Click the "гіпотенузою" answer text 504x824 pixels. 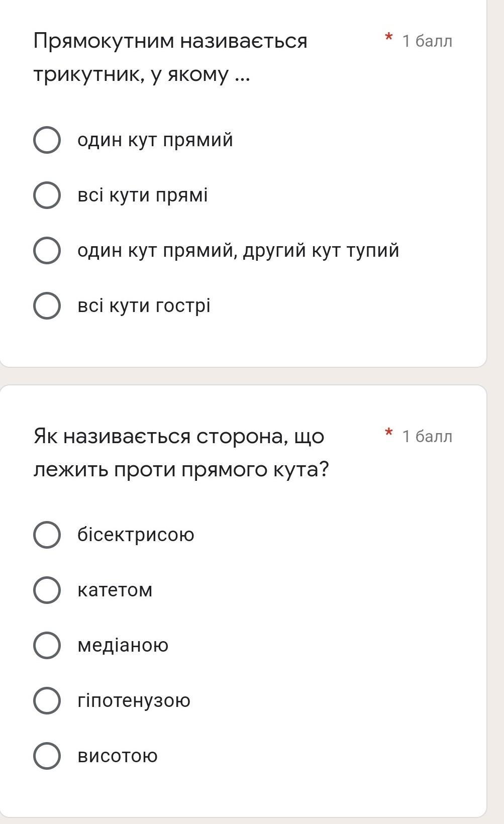click(x=134, y=700)
